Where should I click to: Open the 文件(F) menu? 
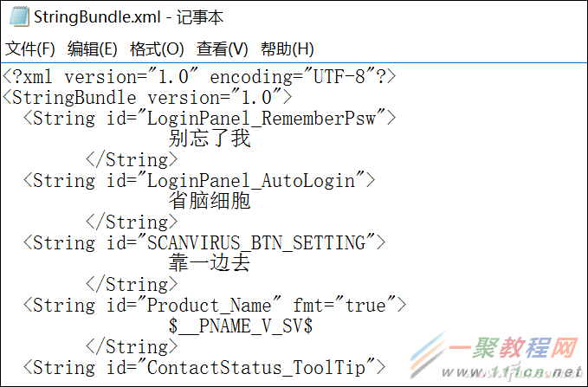[x=30, y=48]
